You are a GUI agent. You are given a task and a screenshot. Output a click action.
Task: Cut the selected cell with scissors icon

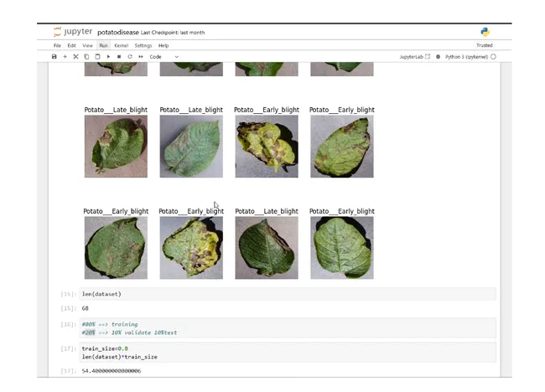pos(75,57)
